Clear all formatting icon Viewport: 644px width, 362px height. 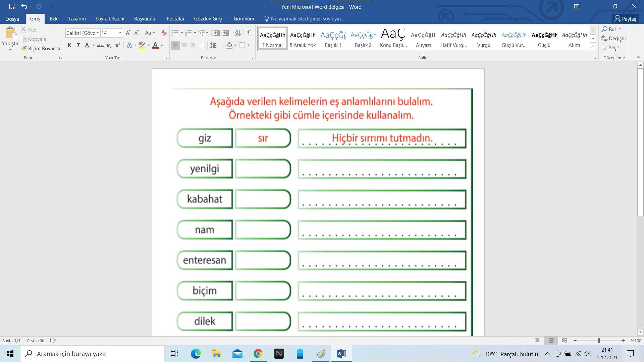tap(164, 33)
